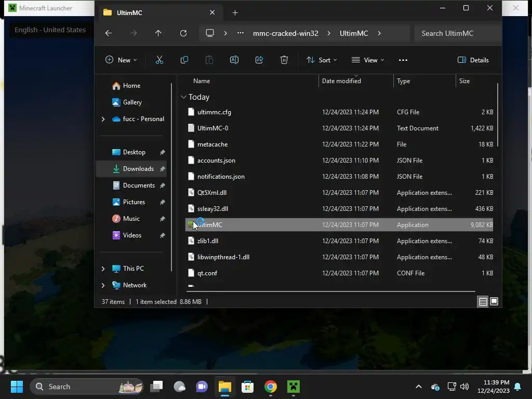Collapse the Today group
Viewport: 532px width, 399px height.
tap(183, 97)
